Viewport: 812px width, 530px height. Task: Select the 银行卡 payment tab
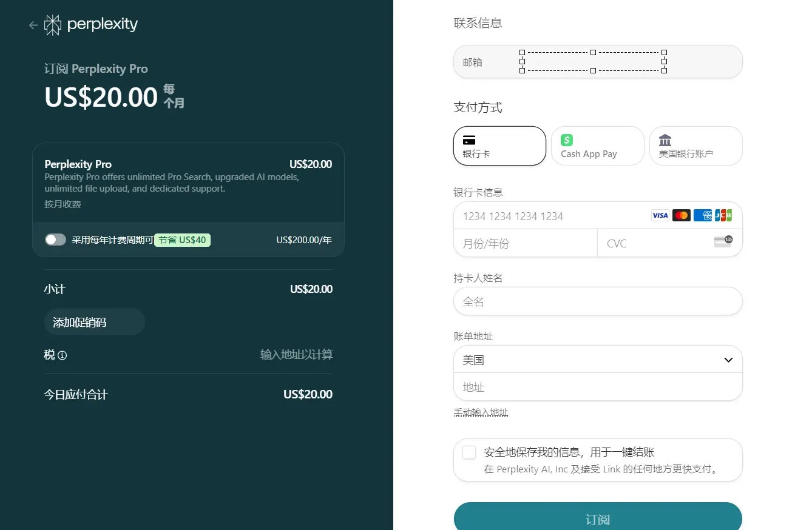[x=499, y=146]
